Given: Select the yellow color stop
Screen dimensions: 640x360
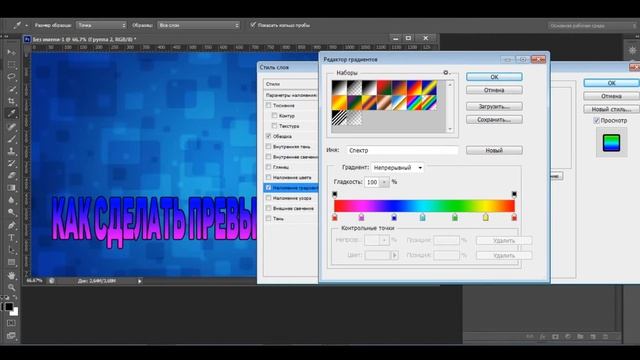Looking at the screenshot, I should click(x=485, y=217).
